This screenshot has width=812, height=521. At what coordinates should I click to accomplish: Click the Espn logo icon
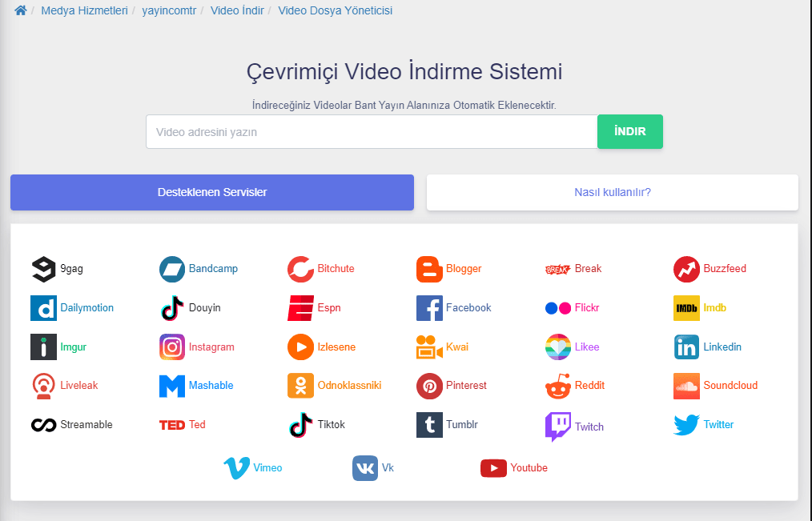300,308
